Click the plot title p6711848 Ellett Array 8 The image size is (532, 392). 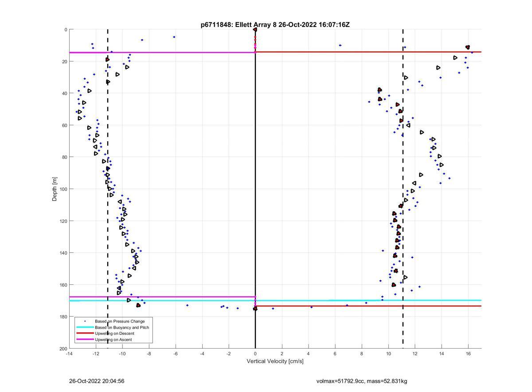coord(275,25)
